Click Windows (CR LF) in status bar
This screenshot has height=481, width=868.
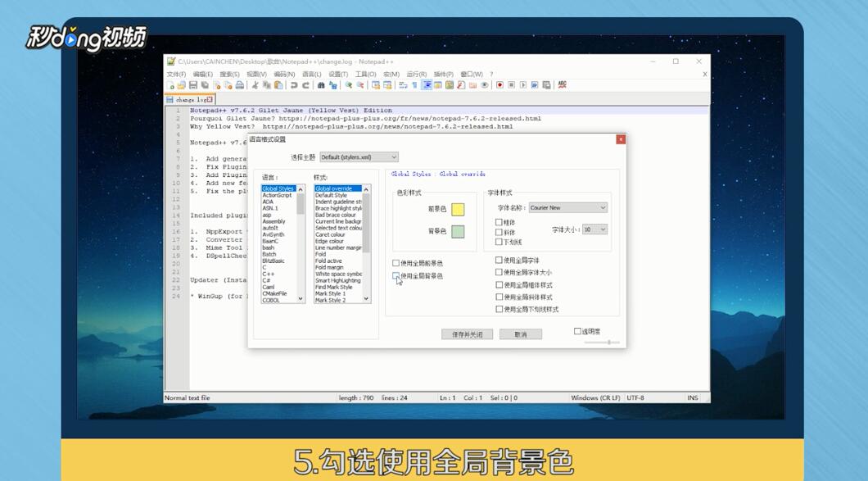595,398
